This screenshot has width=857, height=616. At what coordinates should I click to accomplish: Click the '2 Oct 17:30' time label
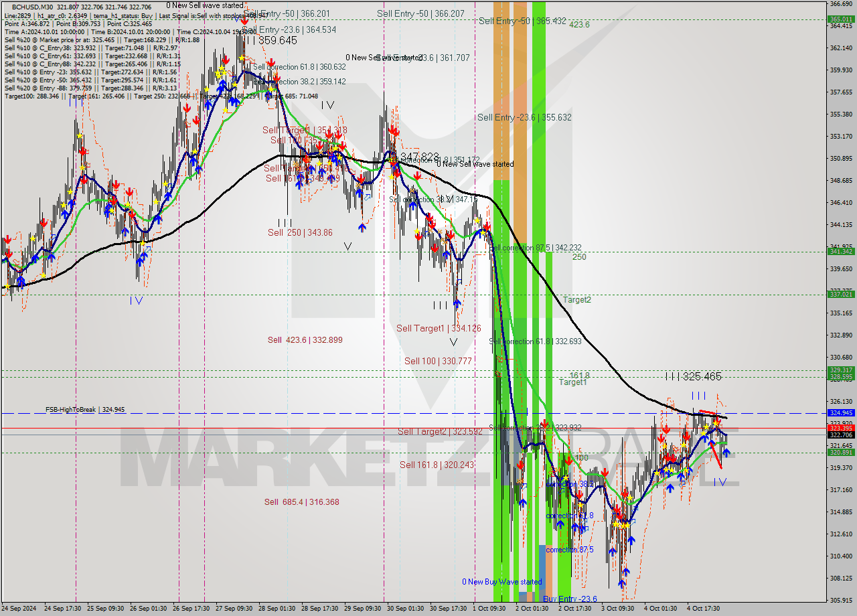575,609
